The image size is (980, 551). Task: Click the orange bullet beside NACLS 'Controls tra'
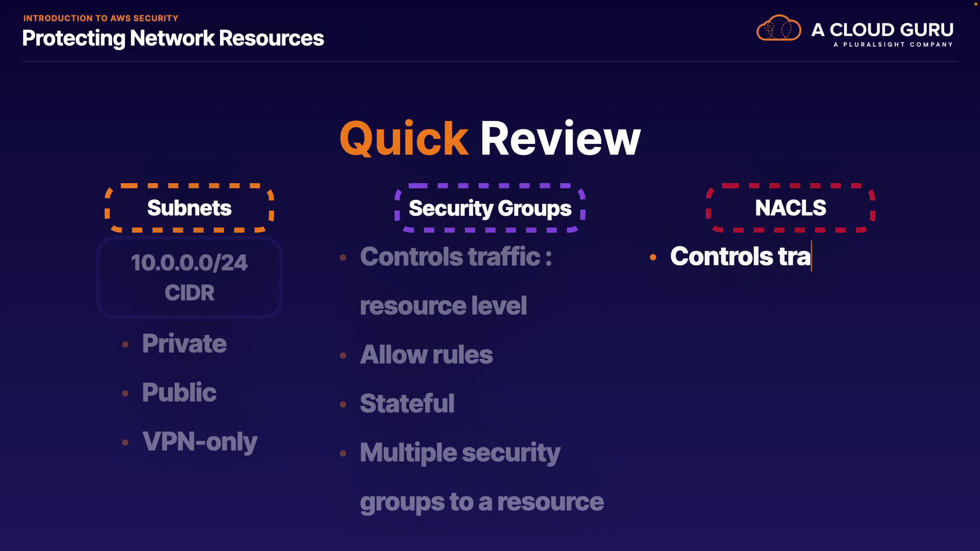653,257
